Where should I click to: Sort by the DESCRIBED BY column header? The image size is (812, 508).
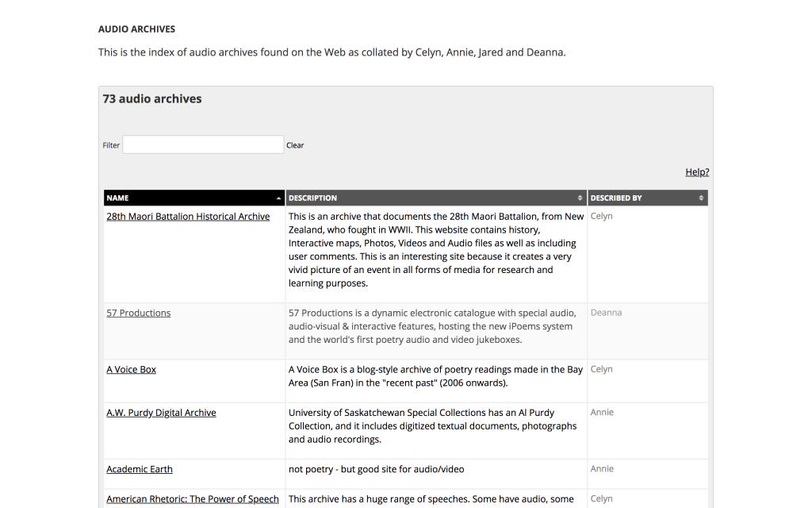click(x=647, y=198)
